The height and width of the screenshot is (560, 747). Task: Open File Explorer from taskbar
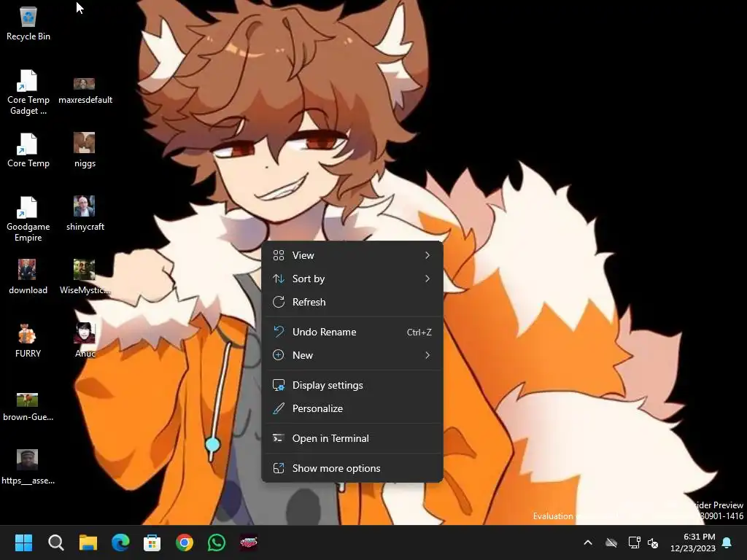point(88,542)
